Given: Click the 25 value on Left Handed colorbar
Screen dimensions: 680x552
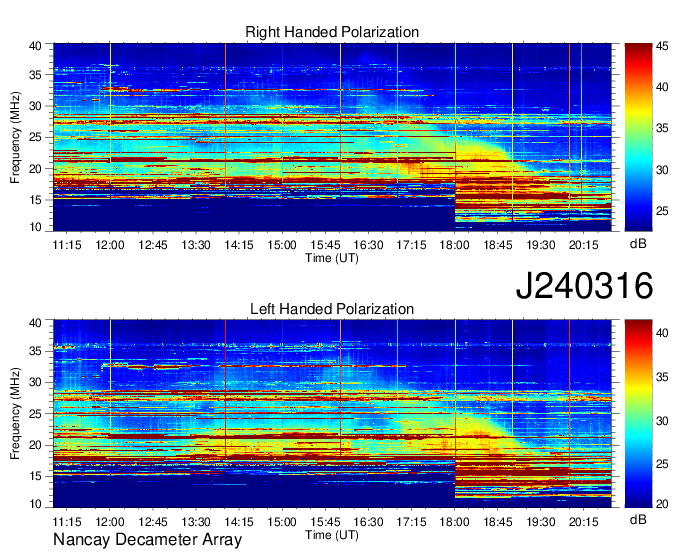Looking at the screenshot, I should tap(662, 464).
